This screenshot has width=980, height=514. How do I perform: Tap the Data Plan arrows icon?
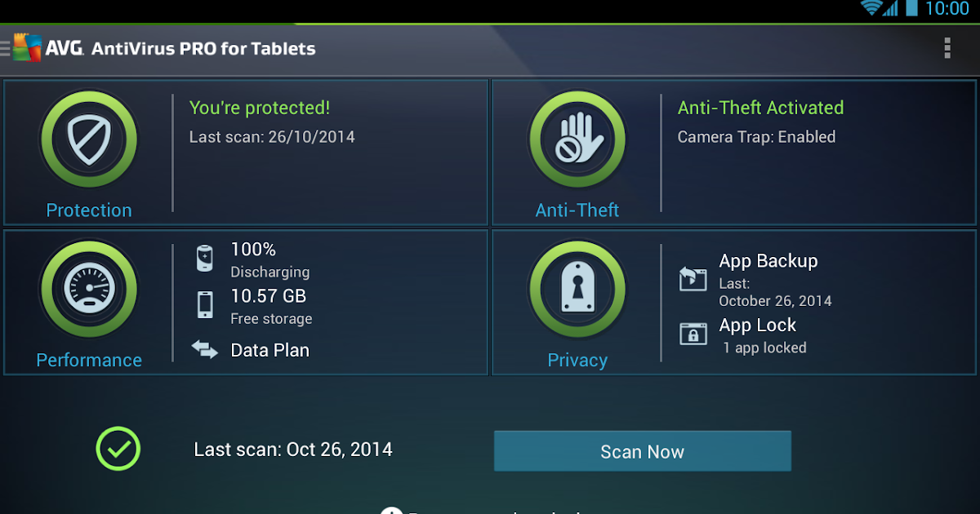tap(205, 350)
